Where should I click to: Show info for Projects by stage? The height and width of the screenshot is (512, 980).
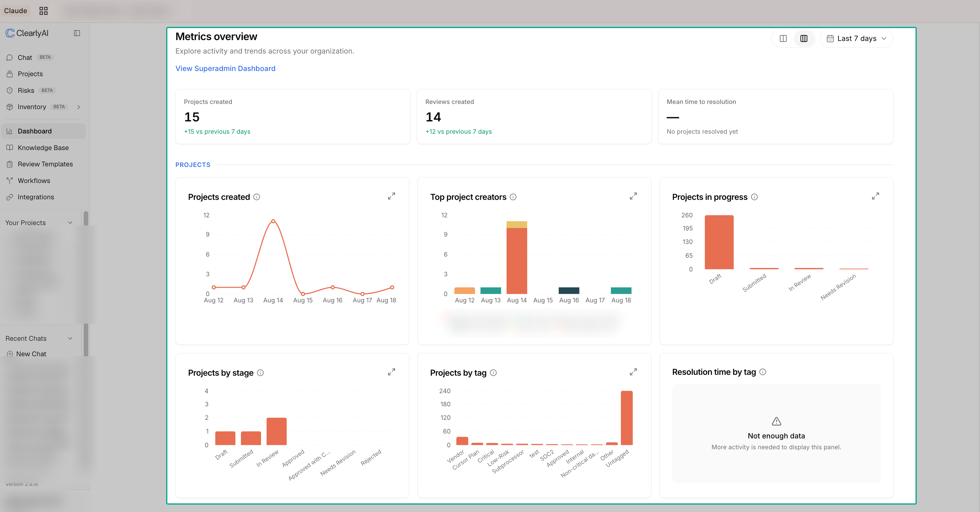click(x=260, y=373)
